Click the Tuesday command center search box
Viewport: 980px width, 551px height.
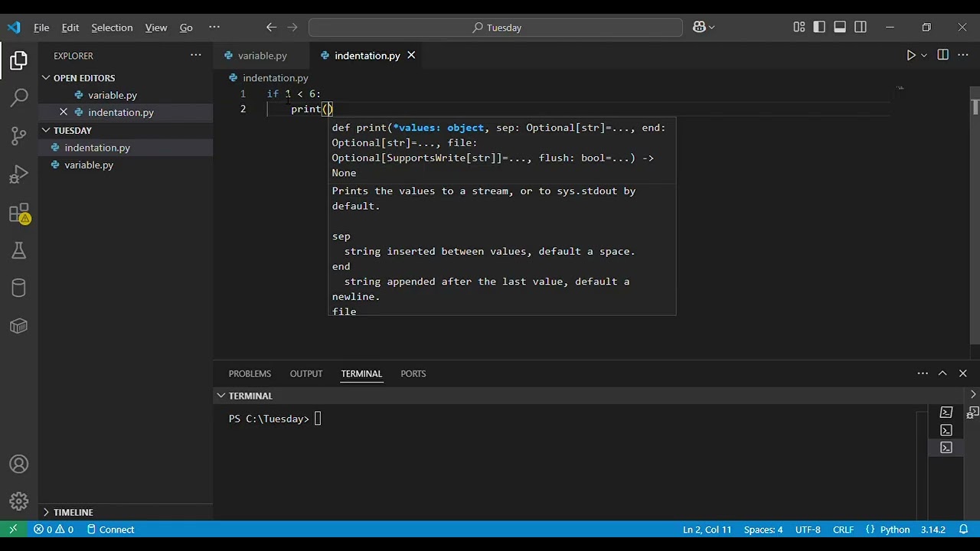[x=495, y=27]
